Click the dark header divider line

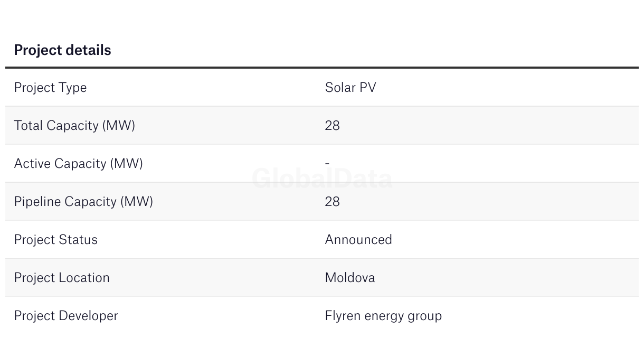[322, 68]
